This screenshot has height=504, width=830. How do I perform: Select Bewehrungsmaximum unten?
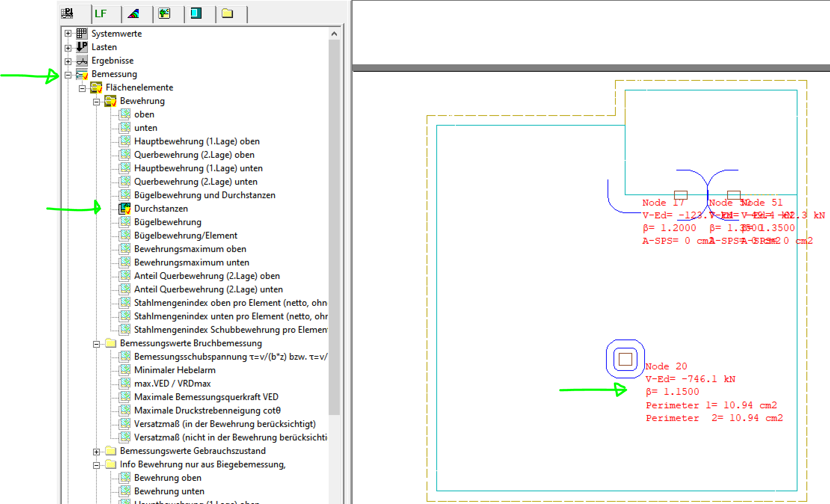click(x=191, y=262)
